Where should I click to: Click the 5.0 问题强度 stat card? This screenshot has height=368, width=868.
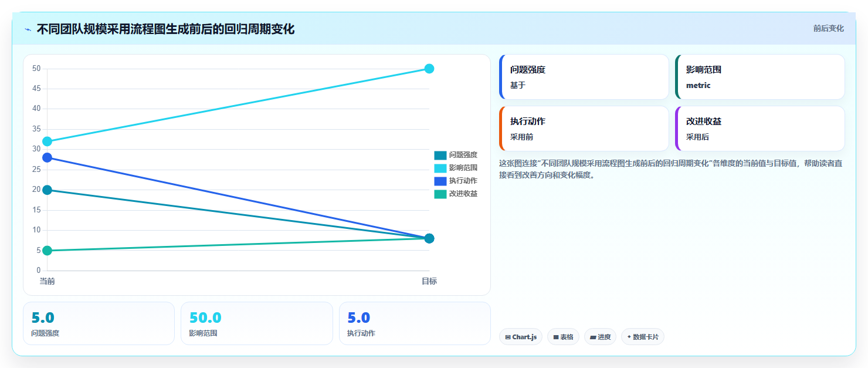[99, 323]
